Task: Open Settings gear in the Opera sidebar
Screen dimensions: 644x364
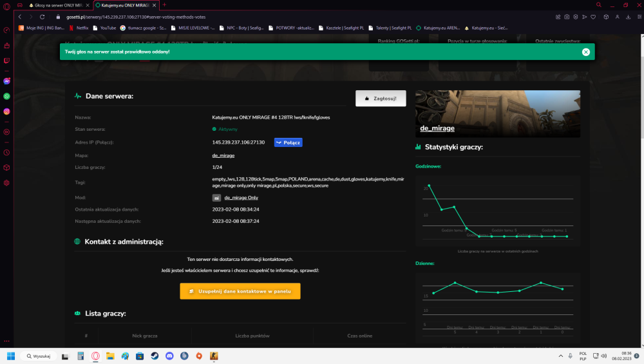Action: click(6, 183)
